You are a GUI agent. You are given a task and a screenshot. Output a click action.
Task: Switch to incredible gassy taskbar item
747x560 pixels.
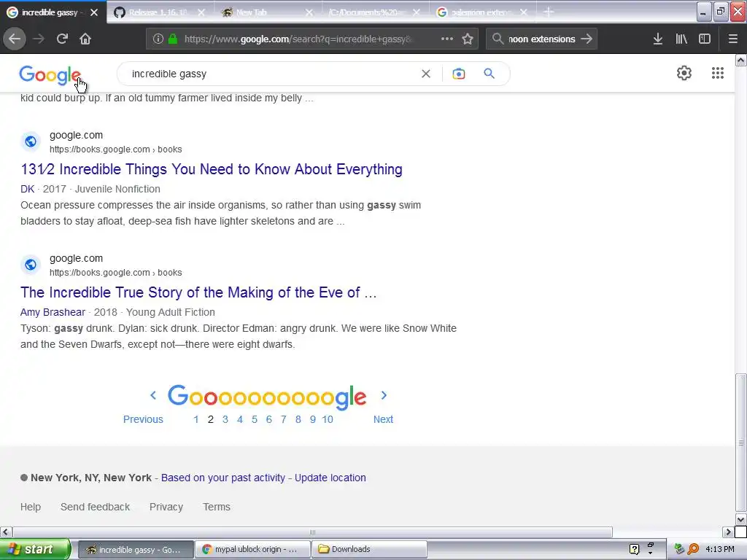click(x=136, y=550)
